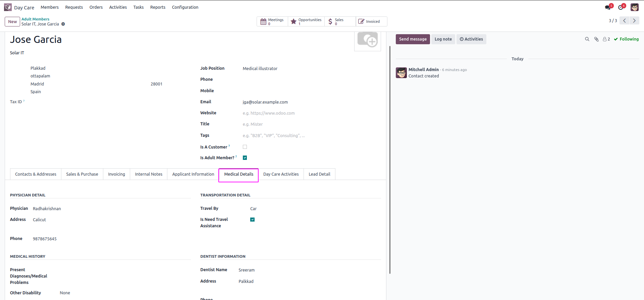Switch to Lead Detail tab
This screenshot has width=644, height=300.
[x=319, y=174]
